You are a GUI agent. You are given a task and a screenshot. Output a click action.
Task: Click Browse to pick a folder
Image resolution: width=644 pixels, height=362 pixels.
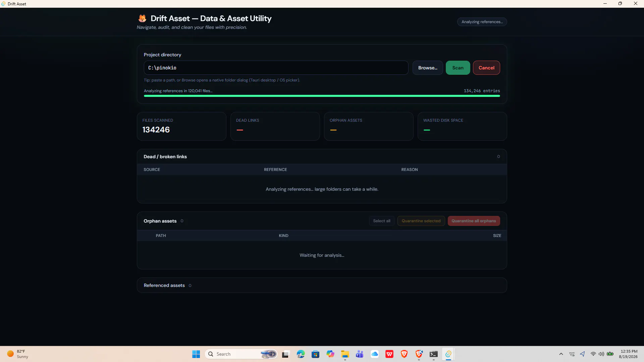428,68
